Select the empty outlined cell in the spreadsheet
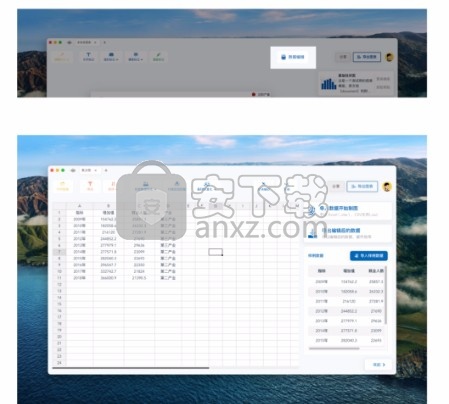The height and width of the screenshot is (404, 449). pyautogui.click(x=216, y=252)
